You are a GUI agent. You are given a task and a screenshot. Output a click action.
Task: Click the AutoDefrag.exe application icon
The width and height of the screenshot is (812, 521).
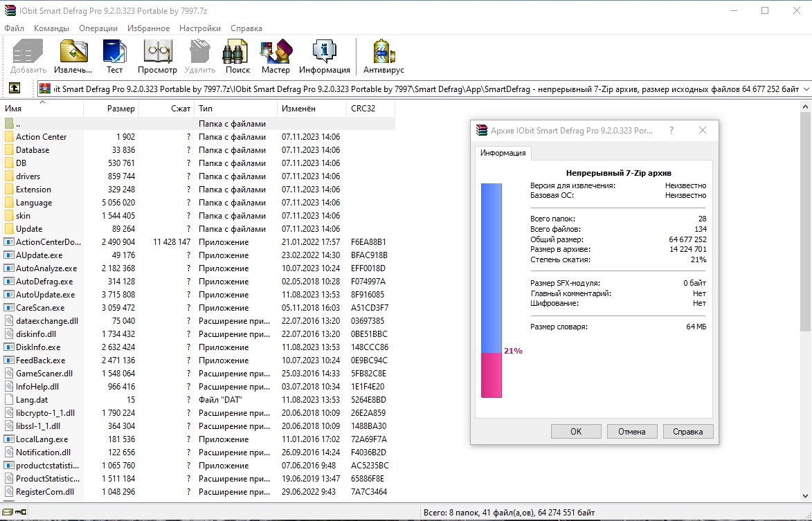9,282
